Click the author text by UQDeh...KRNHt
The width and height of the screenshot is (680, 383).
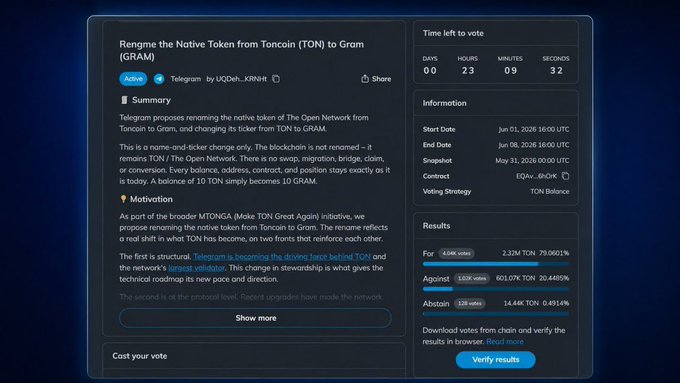(x=236, y=79)
